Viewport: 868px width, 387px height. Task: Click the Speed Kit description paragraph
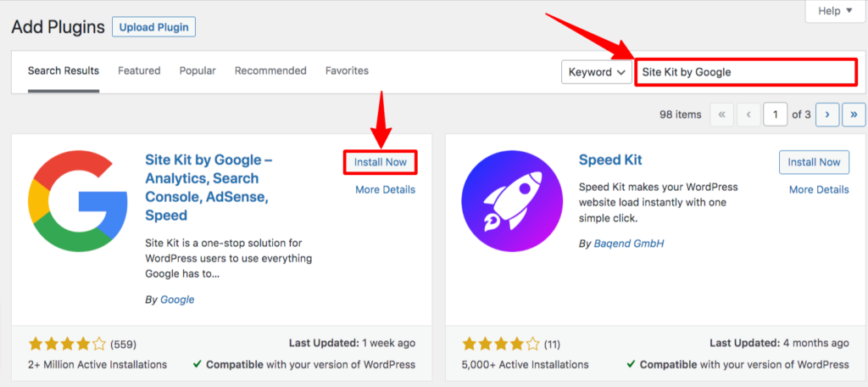coord(658,202)
